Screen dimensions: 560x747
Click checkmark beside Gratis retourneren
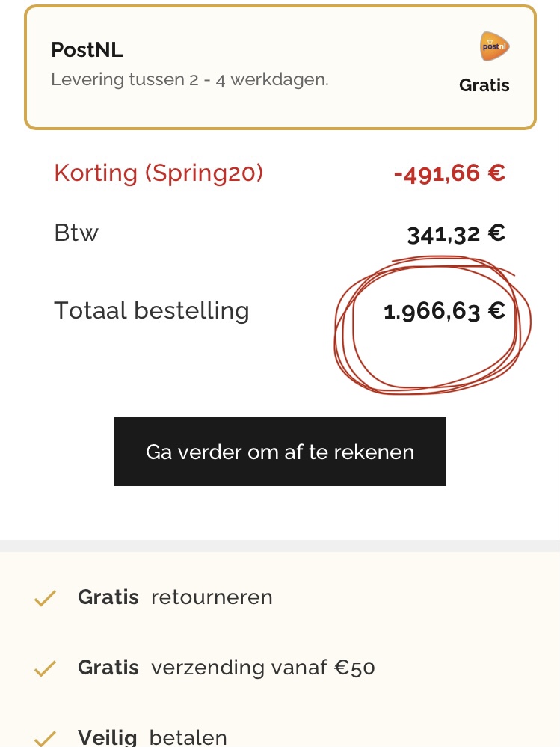tap(46, 599)
